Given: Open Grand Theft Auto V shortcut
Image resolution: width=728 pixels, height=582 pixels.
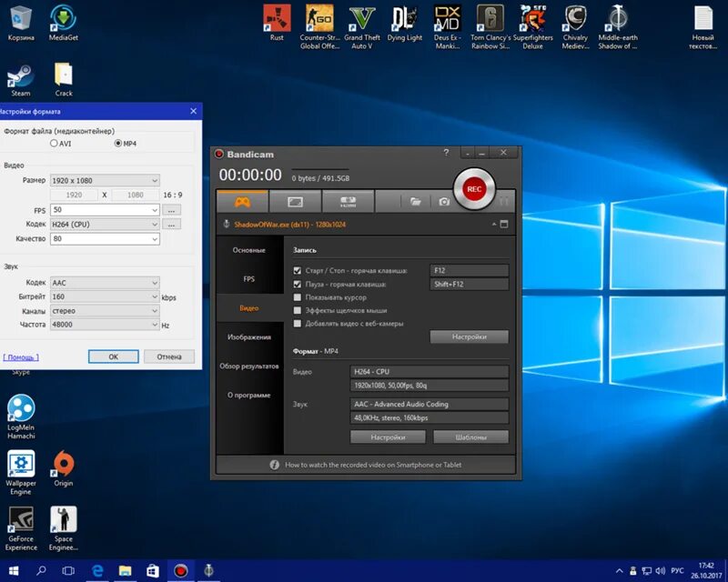Looking at the screenshot, I should coord(362,27).
